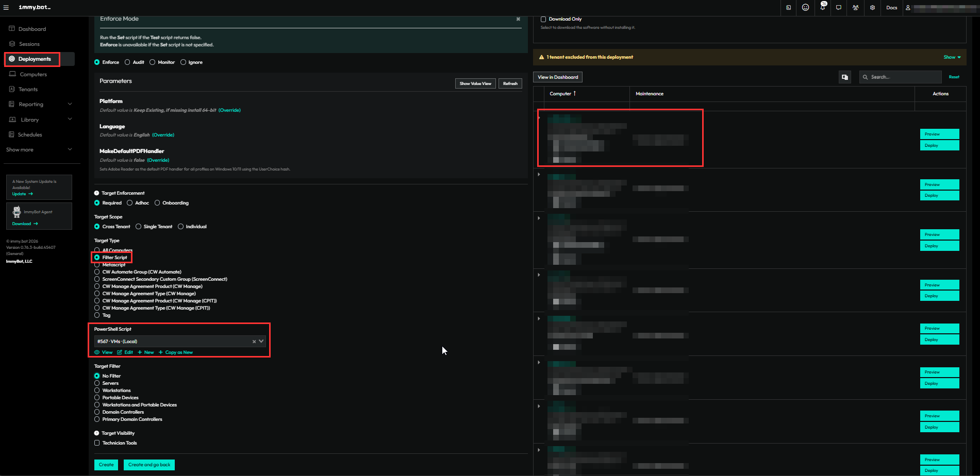Check the Download Only checkbox
980x476 pixels.
543,19
